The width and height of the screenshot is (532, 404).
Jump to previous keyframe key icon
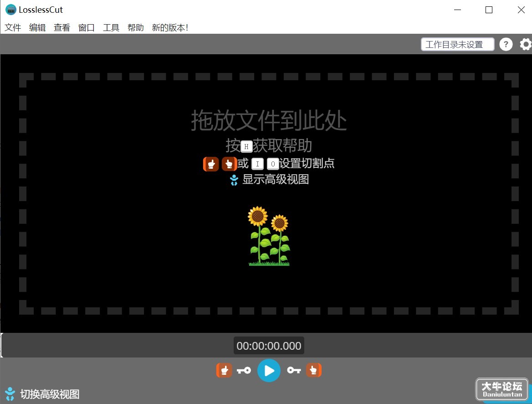pos(244,370)
